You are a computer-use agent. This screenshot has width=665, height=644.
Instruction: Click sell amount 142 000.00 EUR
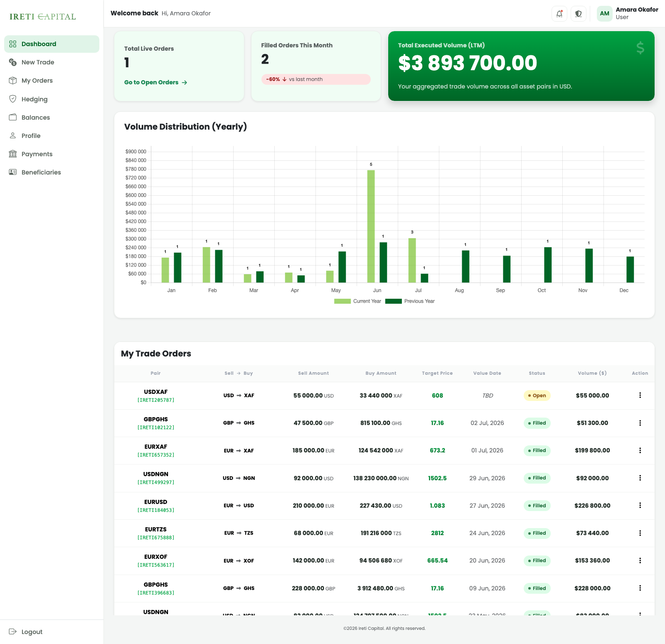point(313,560)
